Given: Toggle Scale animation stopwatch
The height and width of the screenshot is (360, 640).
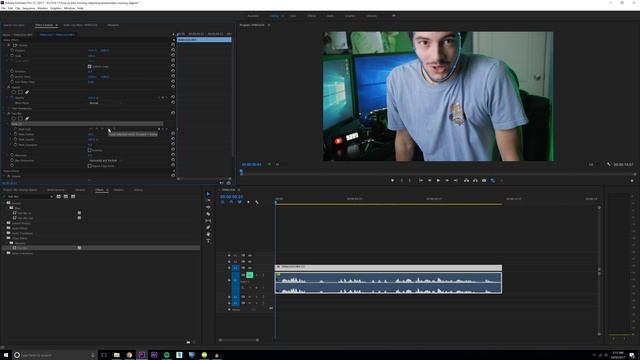Looking at the screenshot, I should point(12,56).
